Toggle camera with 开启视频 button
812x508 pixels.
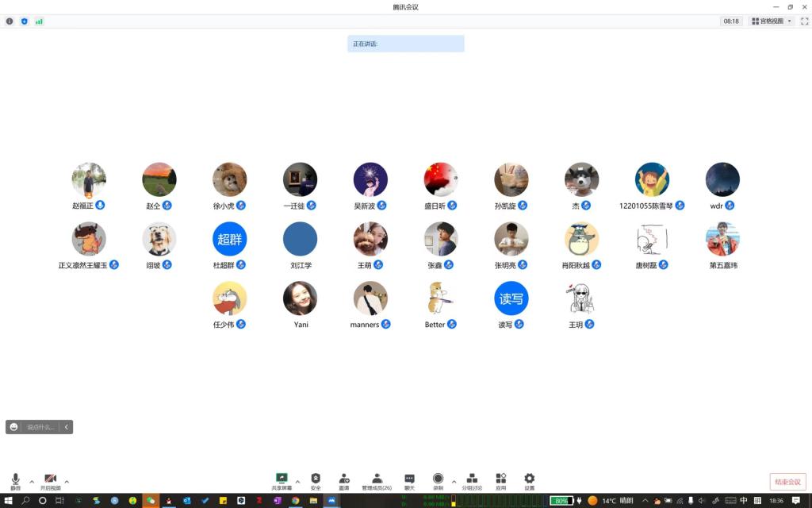click(x=50, y=481)
